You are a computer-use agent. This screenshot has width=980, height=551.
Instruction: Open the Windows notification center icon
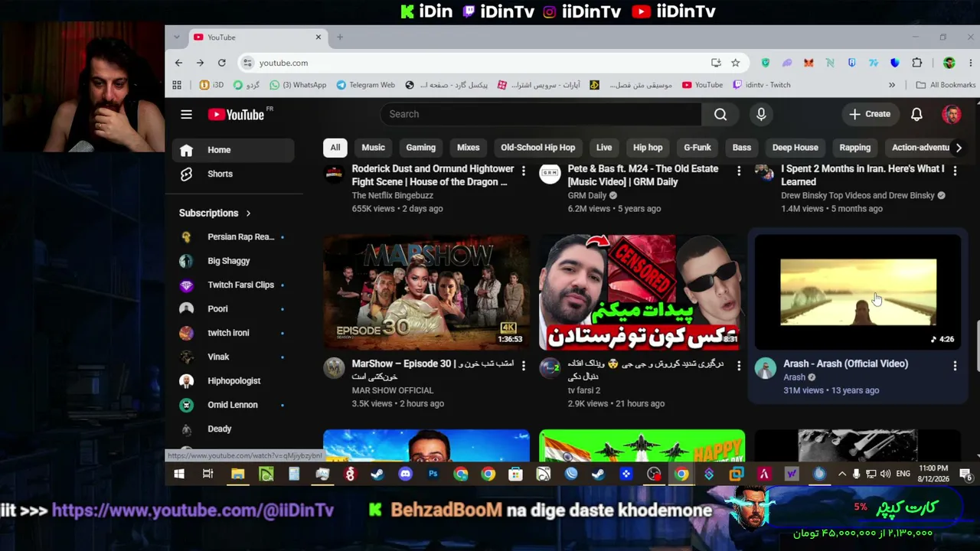(x=965, y=474)
